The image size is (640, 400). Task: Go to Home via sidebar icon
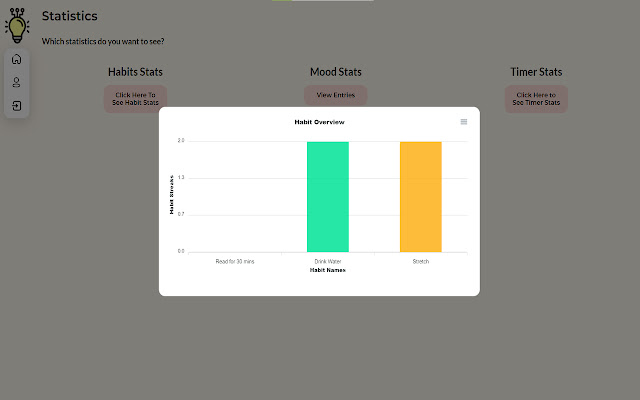click(17, 59)
